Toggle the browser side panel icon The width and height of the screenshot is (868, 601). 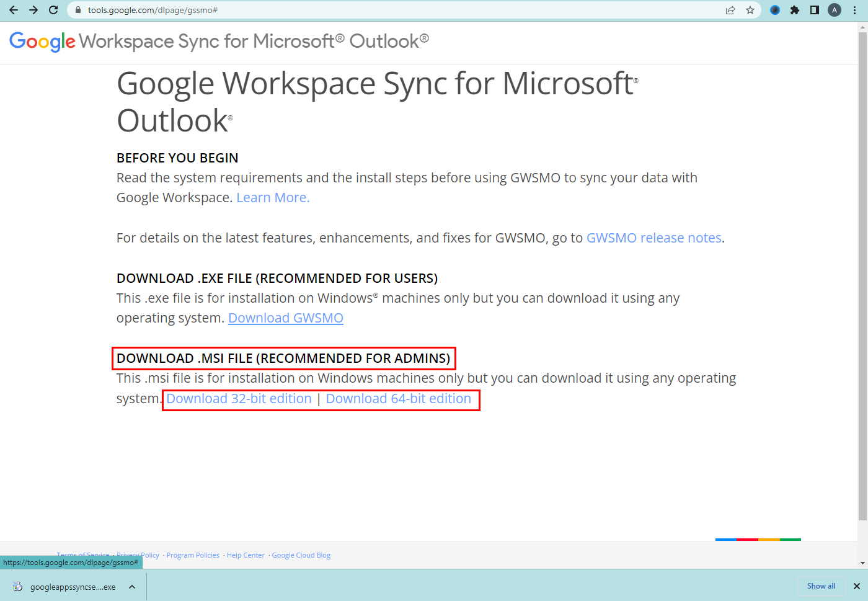(815, 10)
